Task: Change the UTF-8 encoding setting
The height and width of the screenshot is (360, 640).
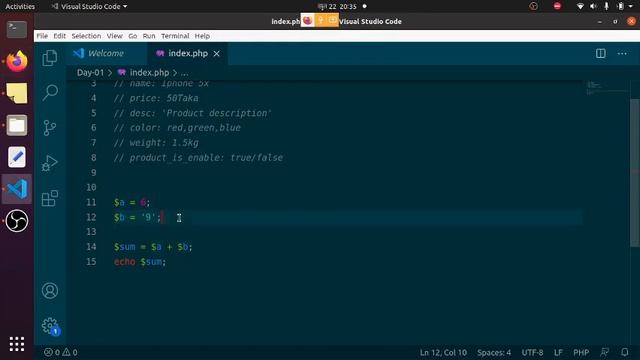Action: click(x=532, y=352)
